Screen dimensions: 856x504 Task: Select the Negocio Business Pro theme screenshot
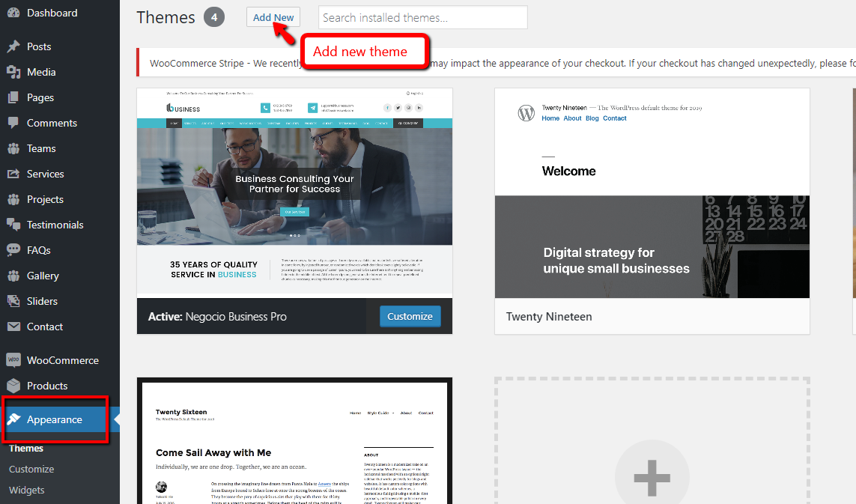(x=295, y=192)
